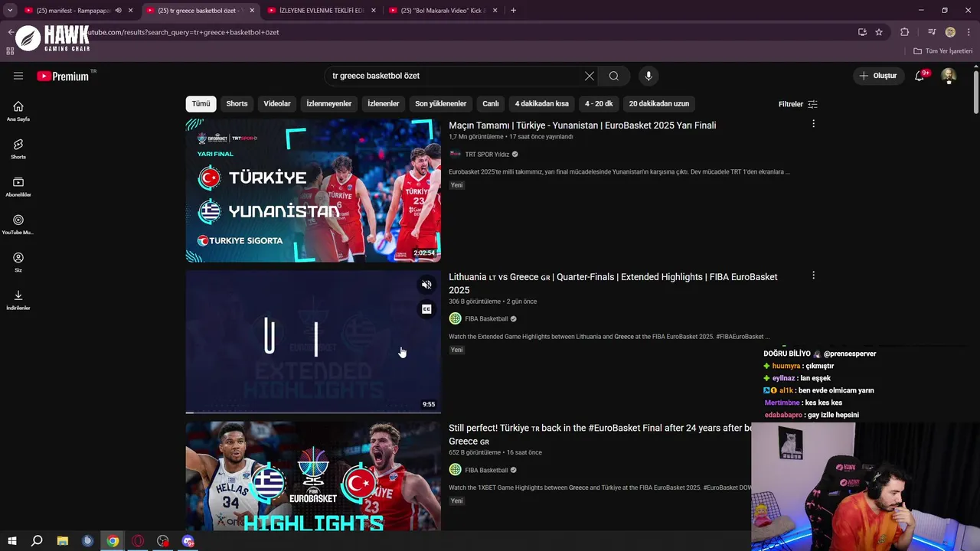This screenshot has height=551, width=980.
Task: Open Chrome extensions puzzle icon
Action: click(904, 32)
